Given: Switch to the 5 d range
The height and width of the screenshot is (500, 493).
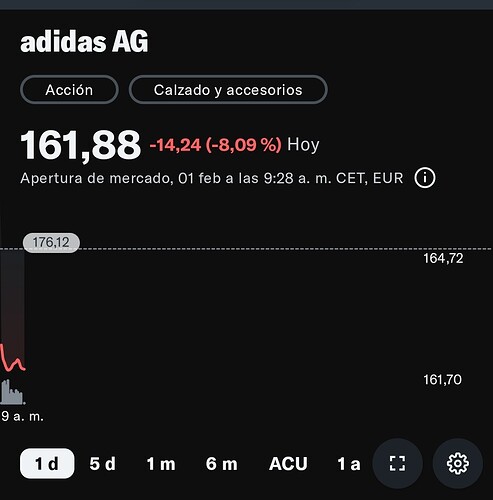Looking at the screenshot, I should coord(102,464).
